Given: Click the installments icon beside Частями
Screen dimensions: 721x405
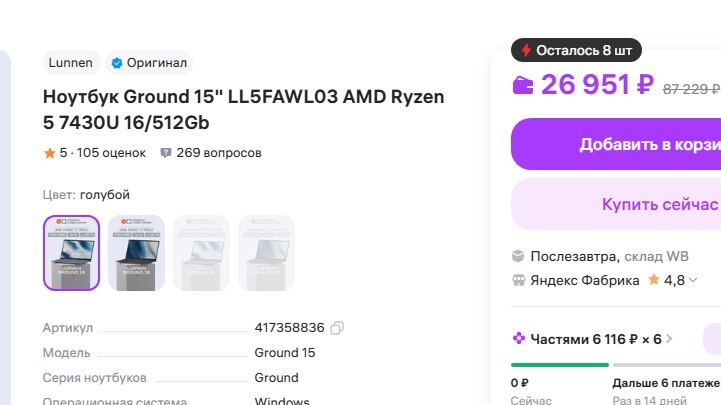Looking at the screenshot, I should pos(518,339).
